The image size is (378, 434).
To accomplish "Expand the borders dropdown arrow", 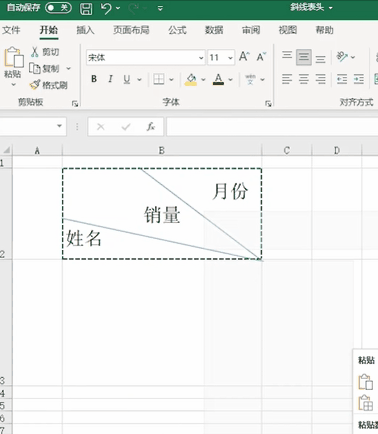I will click(171, 79).
